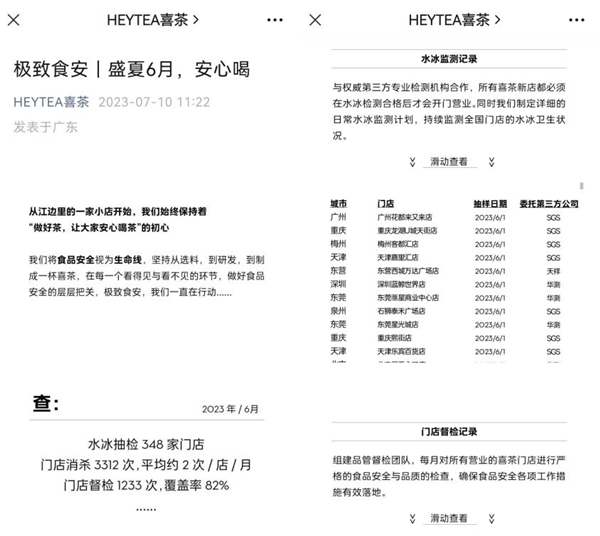The height and width of the screenshot is (536, 600).
Task: Click the 抽样日期 column header
Action: pos(490,204)
